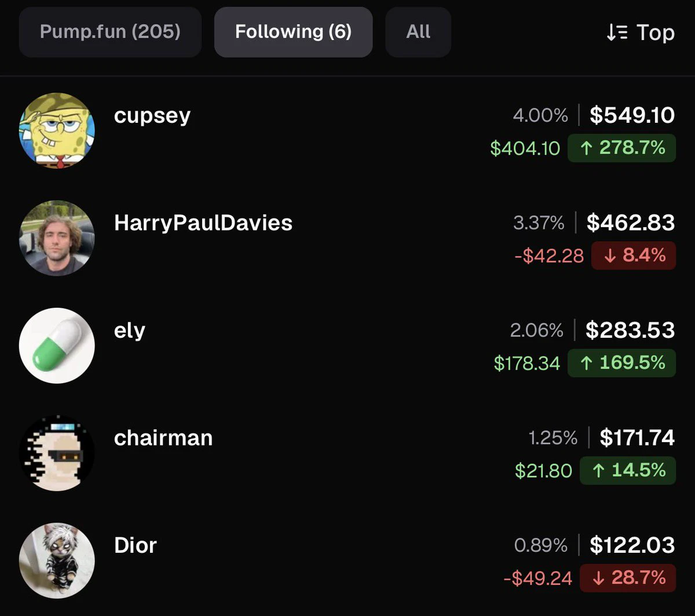Select ely's green pill avatar
The height and width of the screenshot is (616, 695).
(x=57, y=345)
